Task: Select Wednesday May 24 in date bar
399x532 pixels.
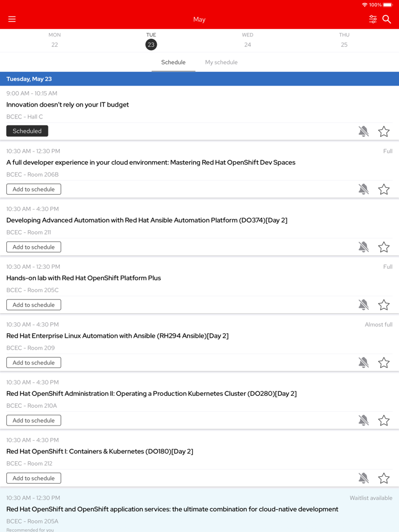Action: [x=247, y=40]
